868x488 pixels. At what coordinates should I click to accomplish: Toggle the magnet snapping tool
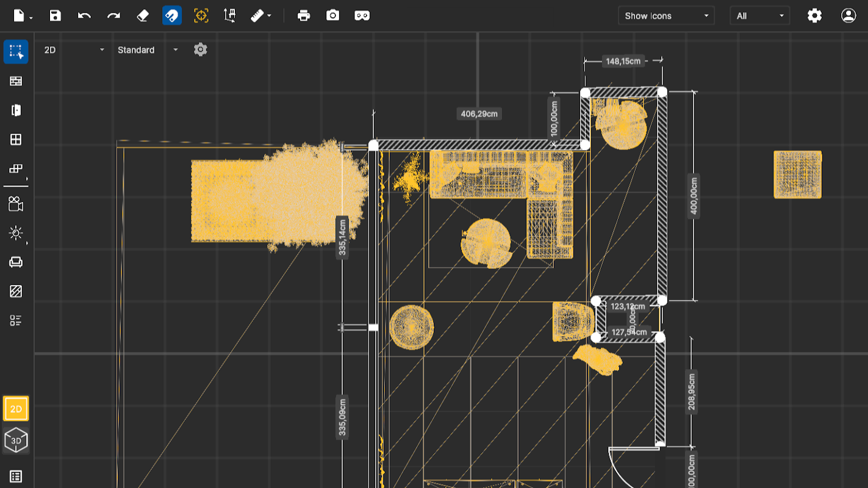(172, 16)
